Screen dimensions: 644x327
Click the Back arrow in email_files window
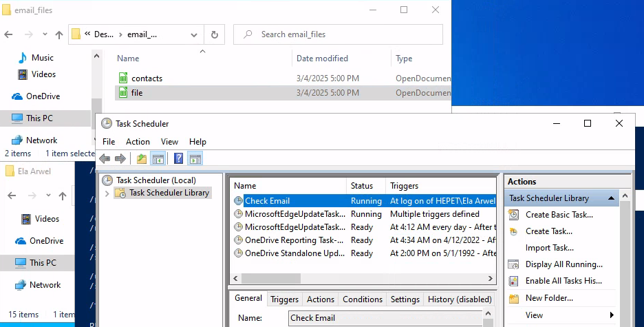point(8,34)
